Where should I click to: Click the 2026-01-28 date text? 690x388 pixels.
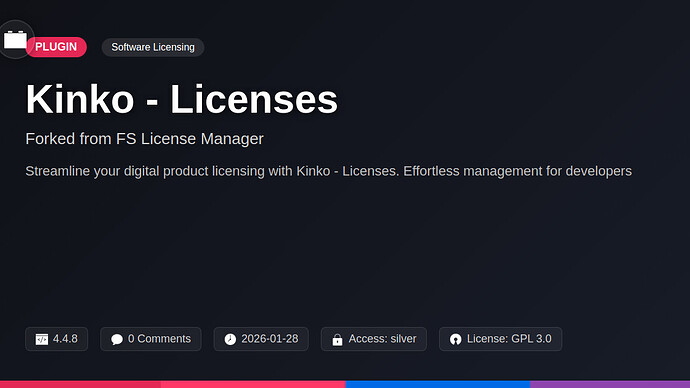coord(270,339)
